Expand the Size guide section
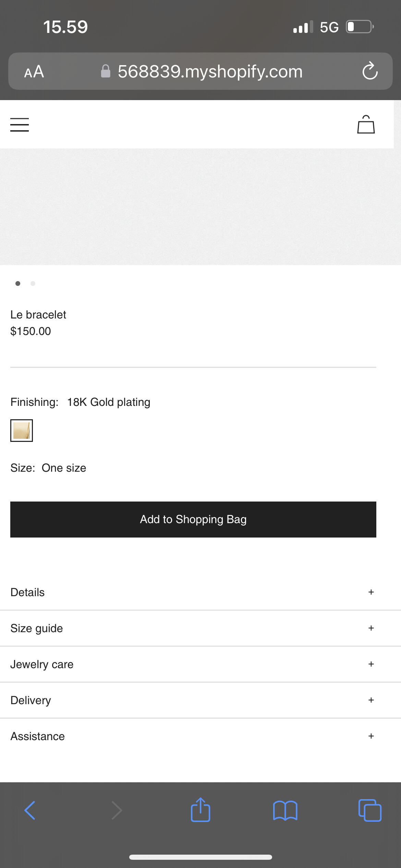 pos(371,628)
